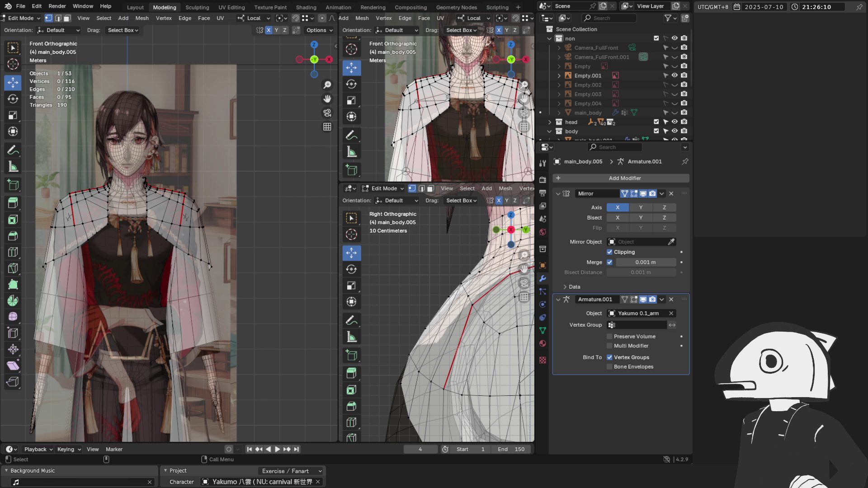The width and height of the screenshot is (868, 488).
Task: Select the Cursor tool in left viewport
Action: point(13,64)
